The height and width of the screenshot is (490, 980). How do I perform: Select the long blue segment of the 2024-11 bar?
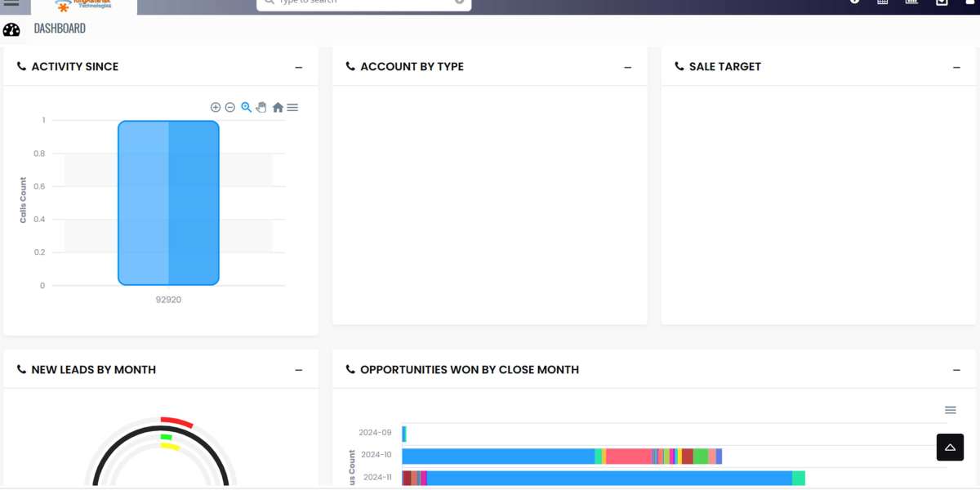point(609,479)
